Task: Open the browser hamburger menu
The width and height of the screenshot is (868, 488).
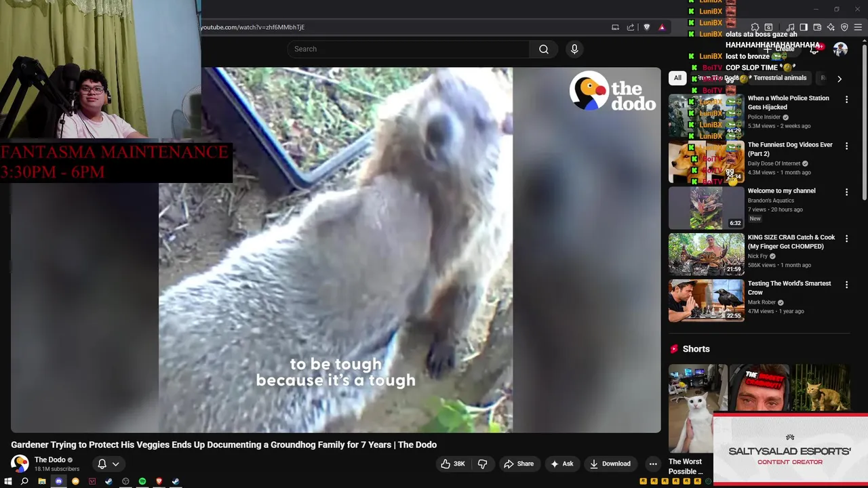Action: 858,27
